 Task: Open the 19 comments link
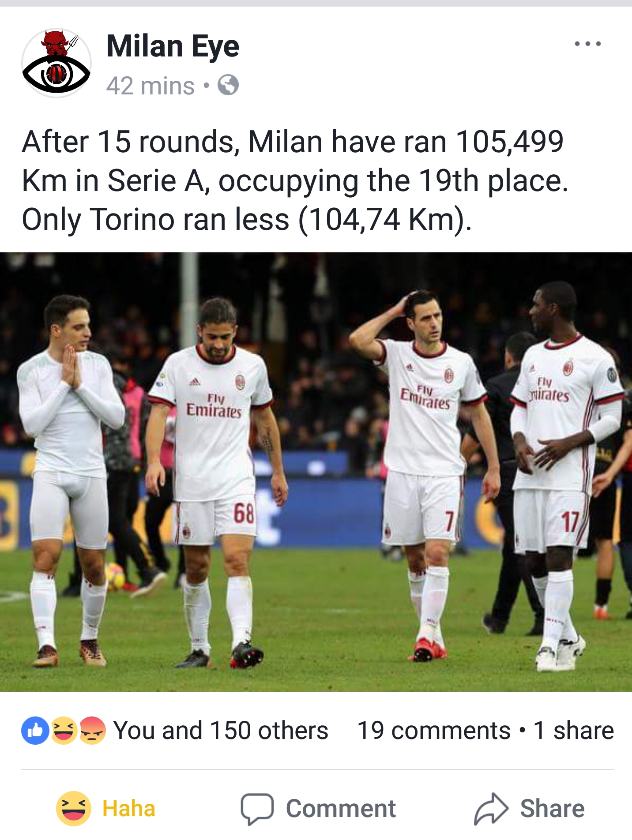tap(434, 731)
